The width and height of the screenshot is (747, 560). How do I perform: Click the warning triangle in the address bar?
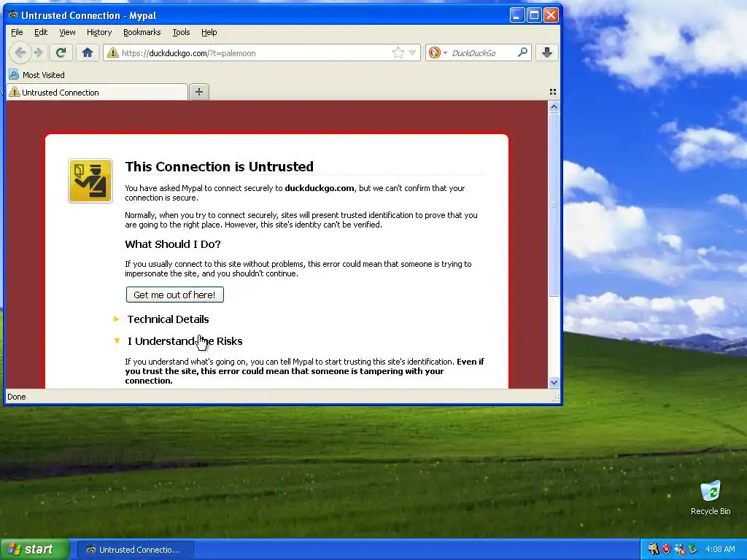pyautogui.click(x=113, y=52)
